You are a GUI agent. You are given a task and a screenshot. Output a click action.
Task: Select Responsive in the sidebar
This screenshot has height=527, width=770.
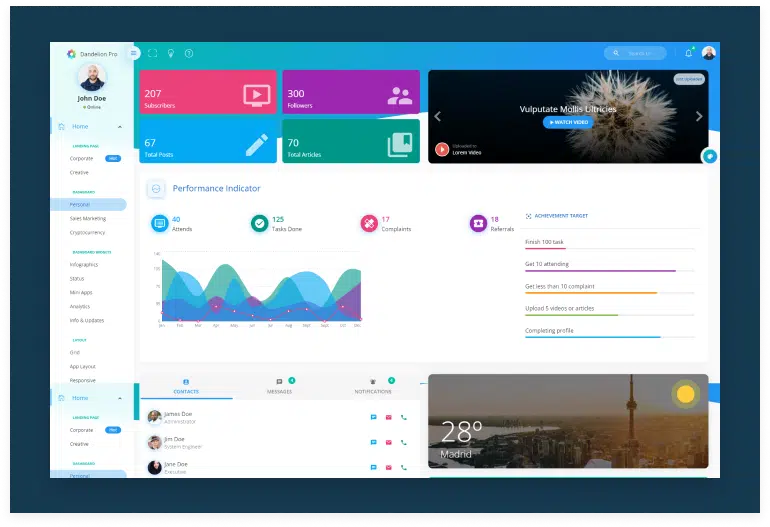pos(82,380)
